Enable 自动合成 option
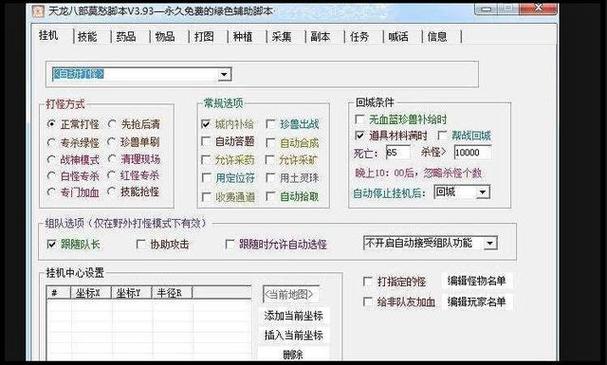Viewport: 607px width, 365px height. tap(271, 143)
